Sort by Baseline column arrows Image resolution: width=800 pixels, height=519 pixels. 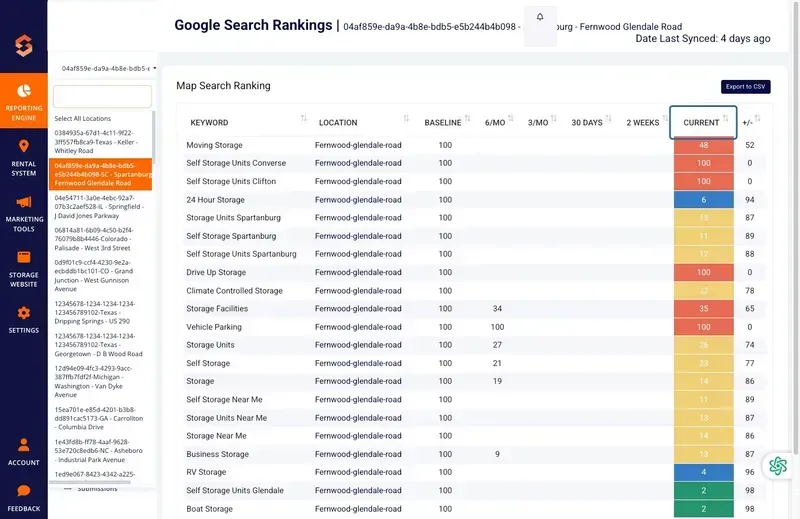(467, 118)
